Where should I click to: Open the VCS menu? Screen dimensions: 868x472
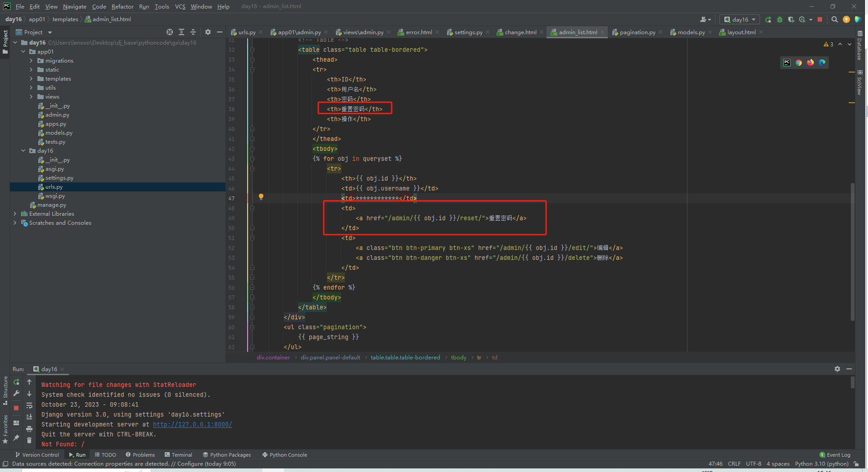(x=180, y=6)
